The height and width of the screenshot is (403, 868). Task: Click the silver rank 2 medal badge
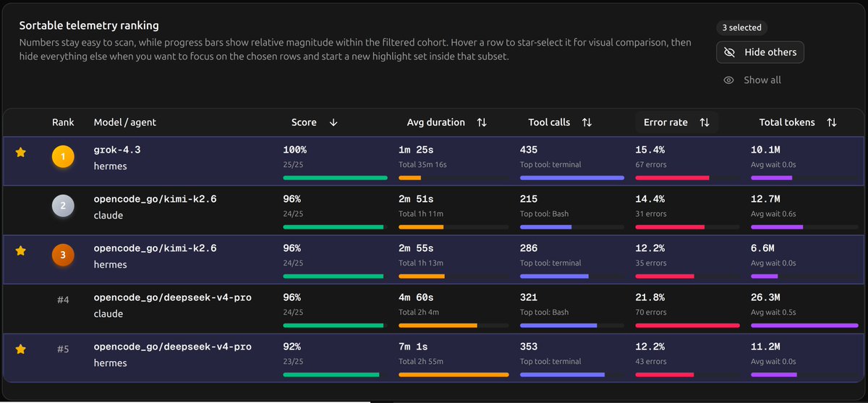coord(63,205)
